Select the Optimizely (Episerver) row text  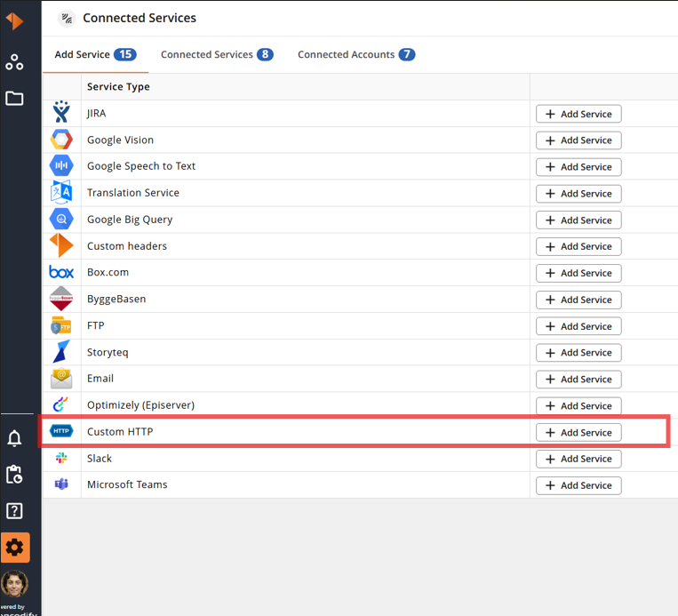point(140,405)
